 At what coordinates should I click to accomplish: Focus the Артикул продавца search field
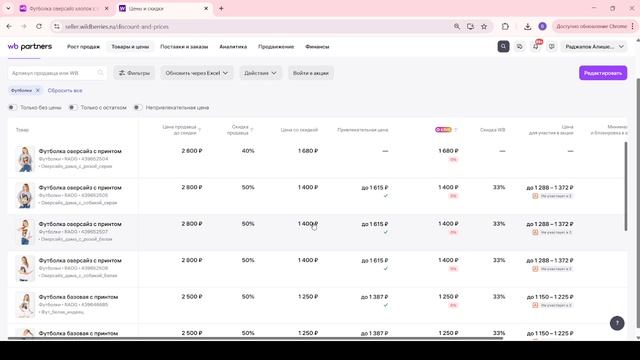[57, 73]
